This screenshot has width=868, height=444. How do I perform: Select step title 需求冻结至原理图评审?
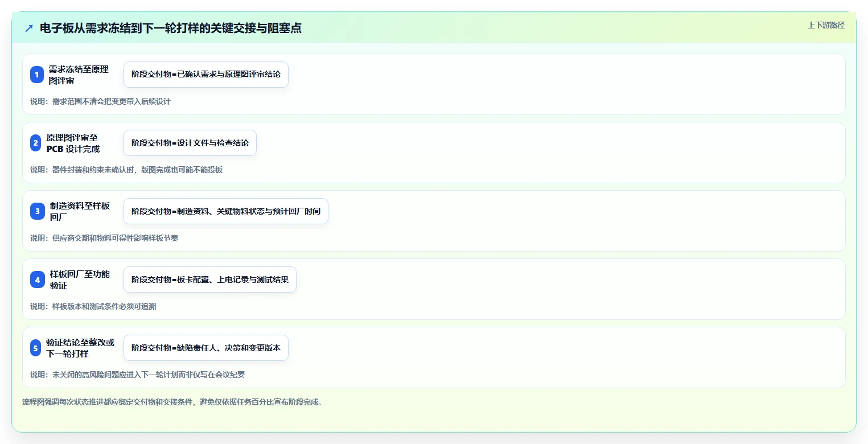[79, 75]
